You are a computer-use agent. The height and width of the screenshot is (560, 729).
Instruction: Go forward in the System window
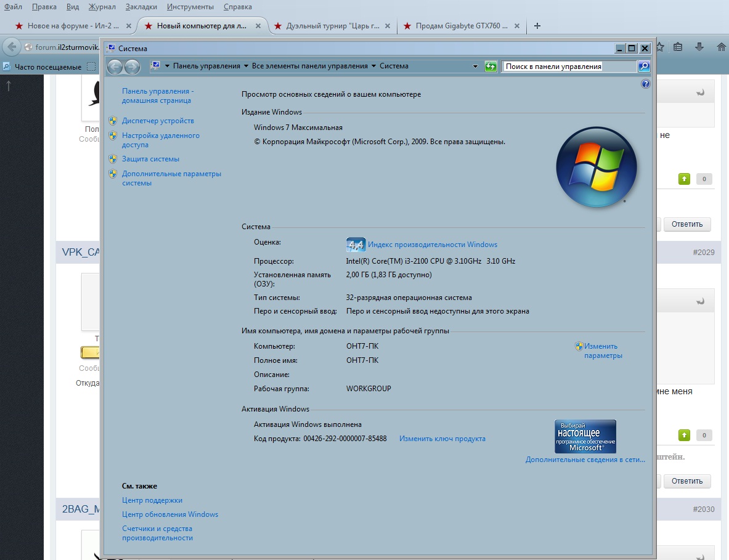point(132,67)
